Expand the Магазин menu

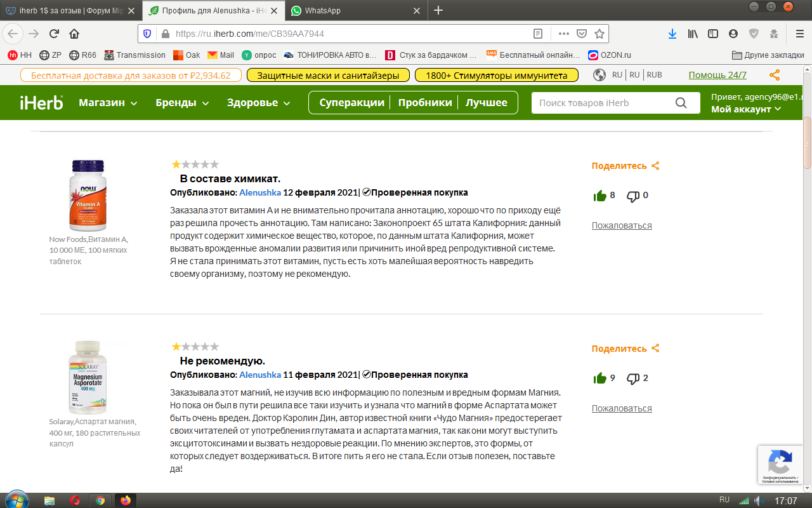click(108, 103)
